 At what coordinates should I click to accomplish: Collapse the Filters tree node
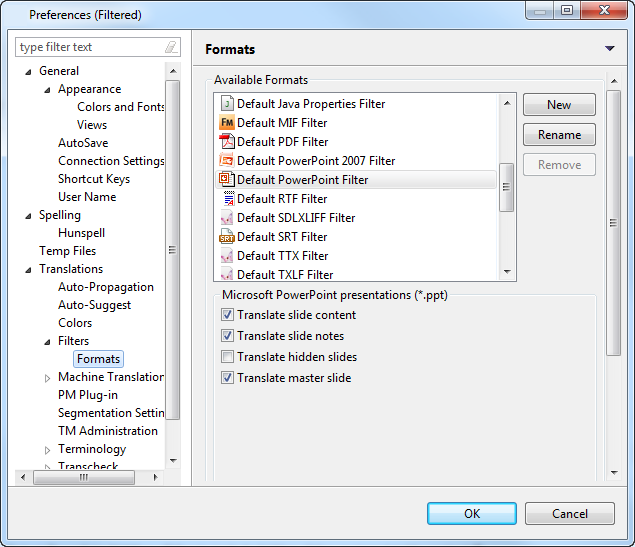point(47,342)
